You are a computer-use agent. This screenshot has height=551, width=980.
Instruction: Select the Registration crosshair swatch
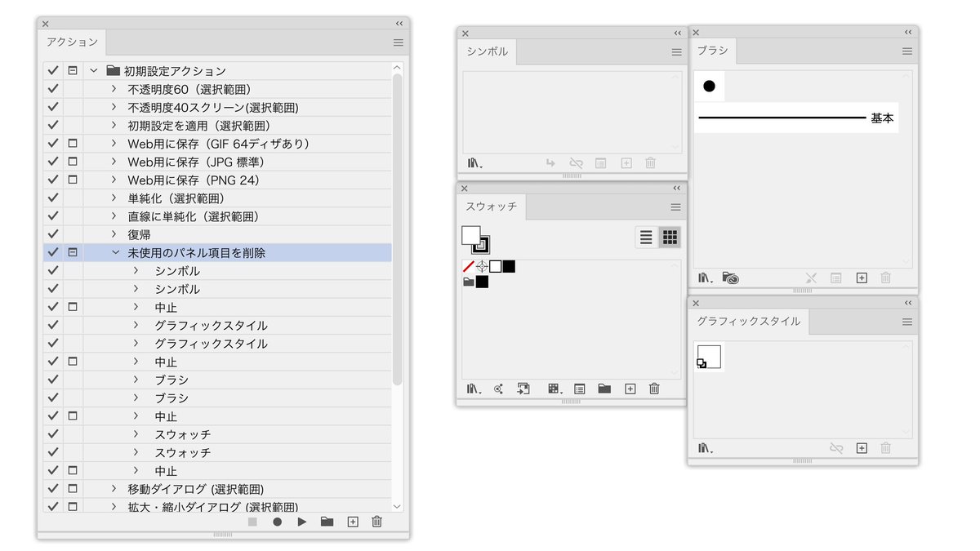tap(482, 267)
